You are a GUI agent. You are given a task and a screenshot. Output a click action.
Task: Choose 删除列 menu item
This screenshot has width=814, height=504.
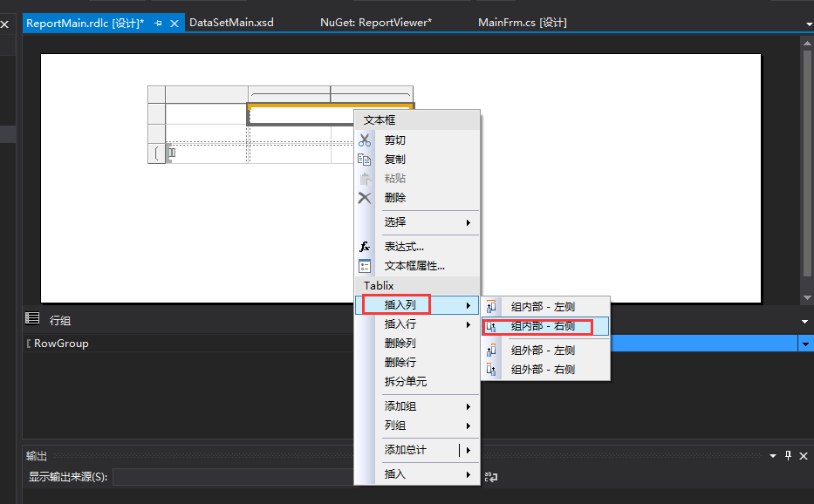pos(417,344)
